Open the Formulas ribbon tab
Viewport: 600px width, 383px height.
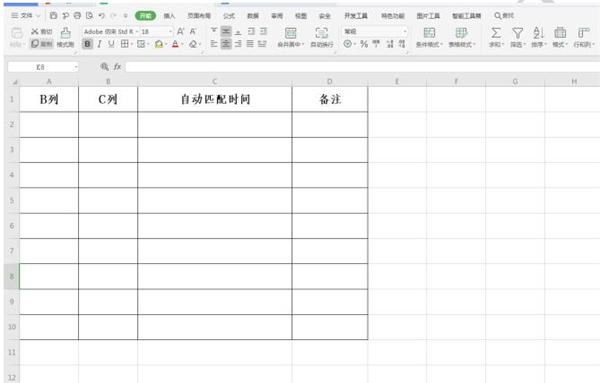click(229, 16)
